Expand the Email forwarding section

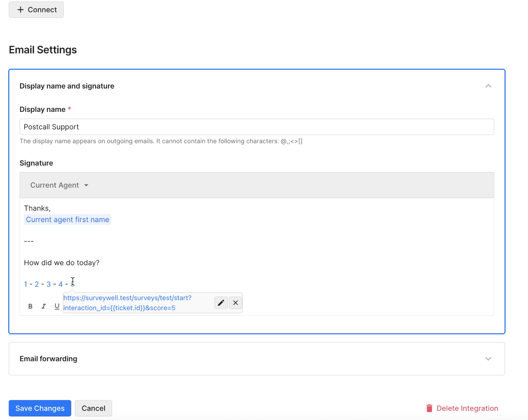click(x=488, y=359)
